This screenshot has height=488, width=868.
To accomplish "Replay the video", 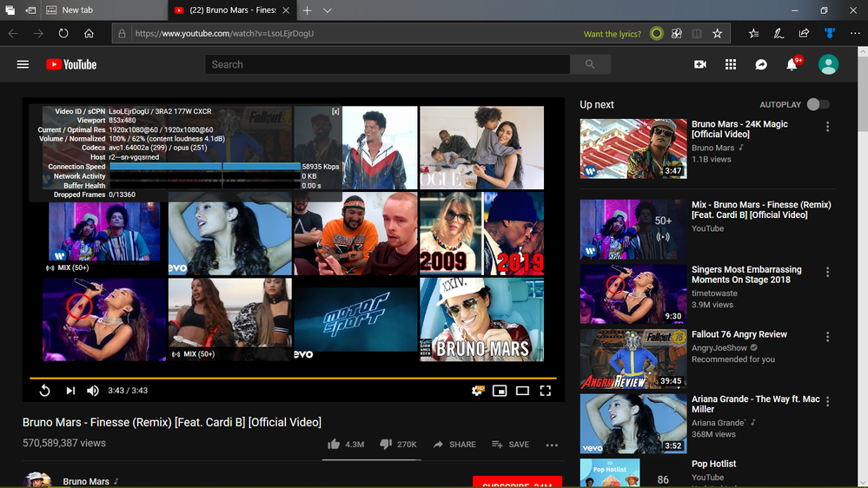I will [x=45, y=391].
